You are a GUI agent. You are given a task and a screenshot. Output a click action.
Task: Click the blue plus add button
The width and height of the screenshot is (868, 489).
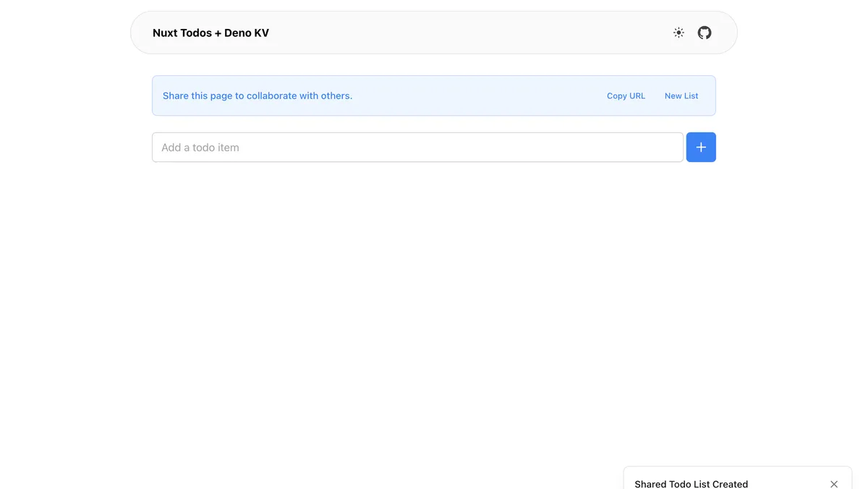pos(701,148)
